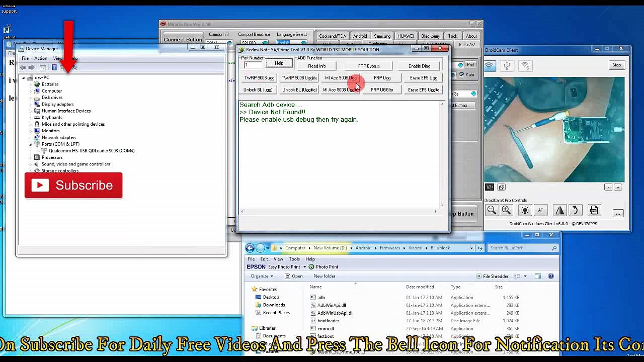Open the Organize dropdown in Explorer
The height and width of the screenshot is (362, 644).
(x=262, y=276)
